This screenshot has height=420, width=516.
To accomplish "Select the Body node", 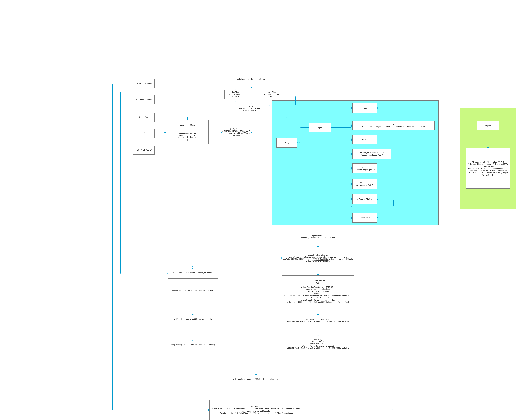I will pyautogui.click(x=287, y=143).
